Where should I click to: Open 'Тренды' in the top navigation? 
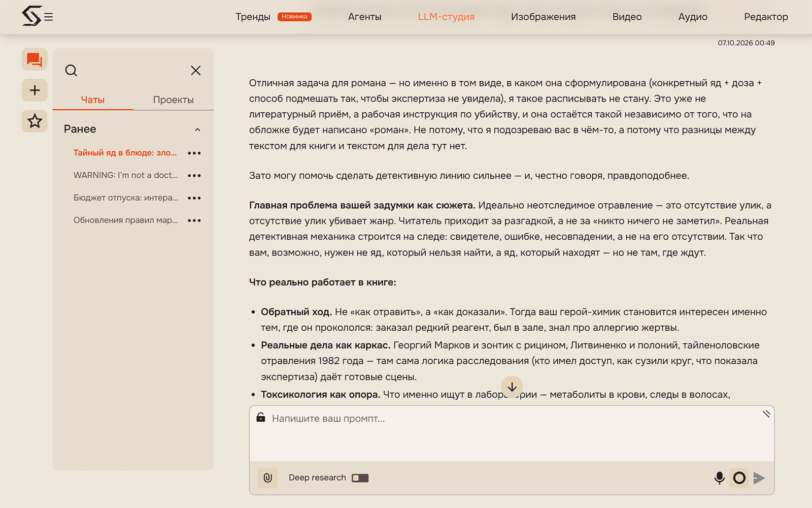point(253,17)
